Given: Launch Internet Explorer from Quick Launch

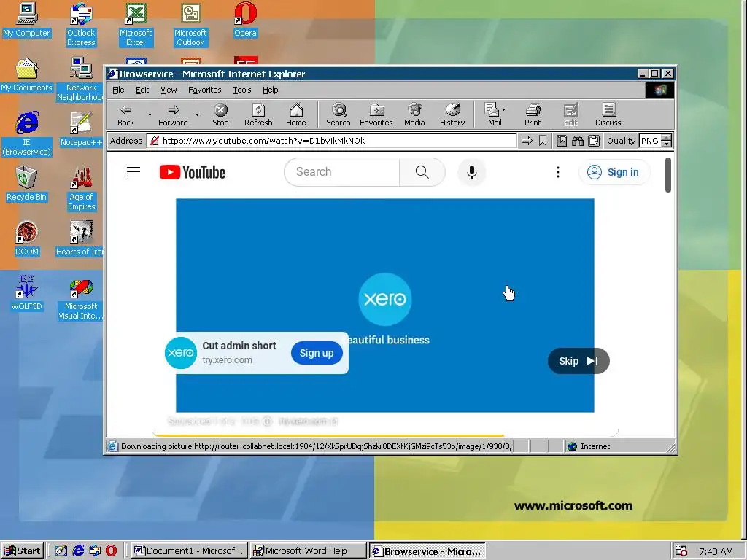Looking at the screenshot, I should [78, 551].
